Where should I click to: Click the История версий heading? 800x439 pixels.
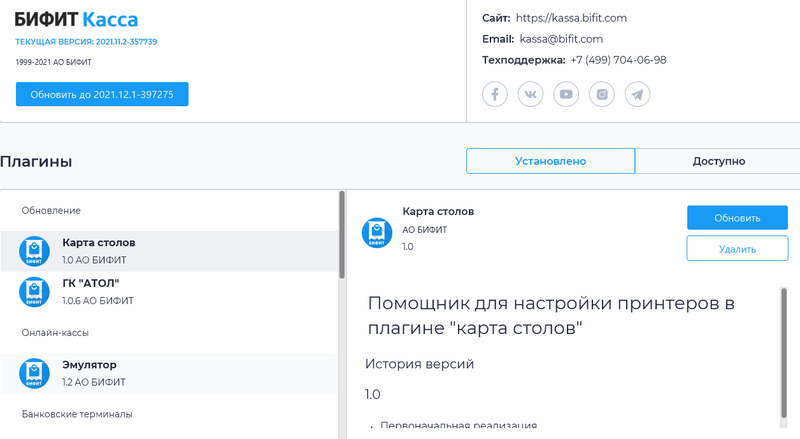pyautogui.click(x=419, y=364)
